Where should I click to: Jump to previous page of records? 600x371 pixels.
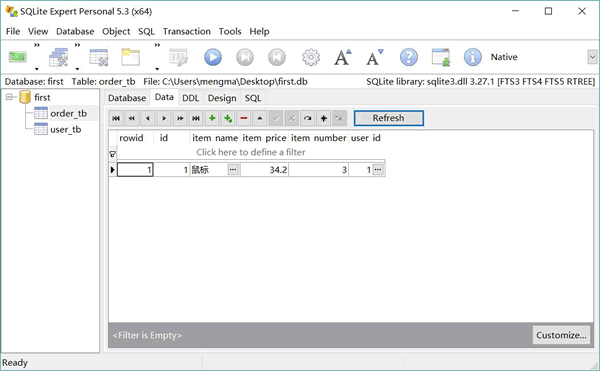(x=132, y=118)
